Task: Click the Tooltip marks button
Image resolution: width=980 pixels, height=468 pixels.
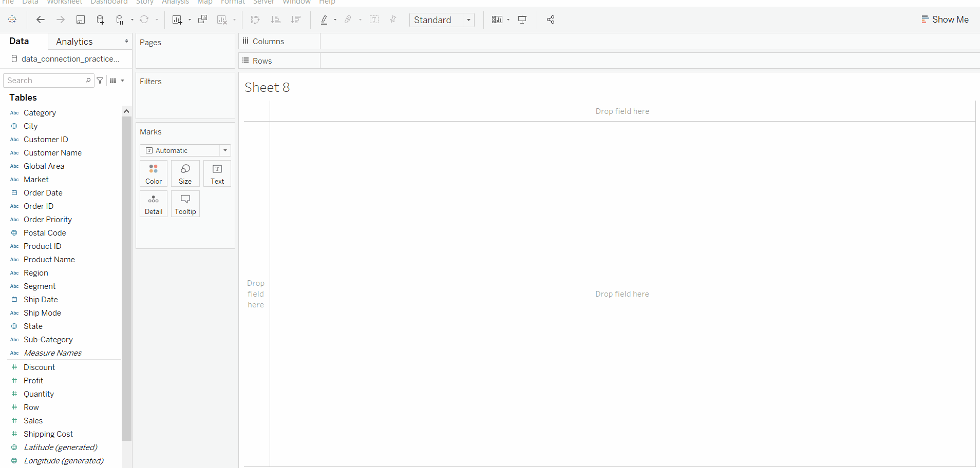Action: (x=185, y=204)
